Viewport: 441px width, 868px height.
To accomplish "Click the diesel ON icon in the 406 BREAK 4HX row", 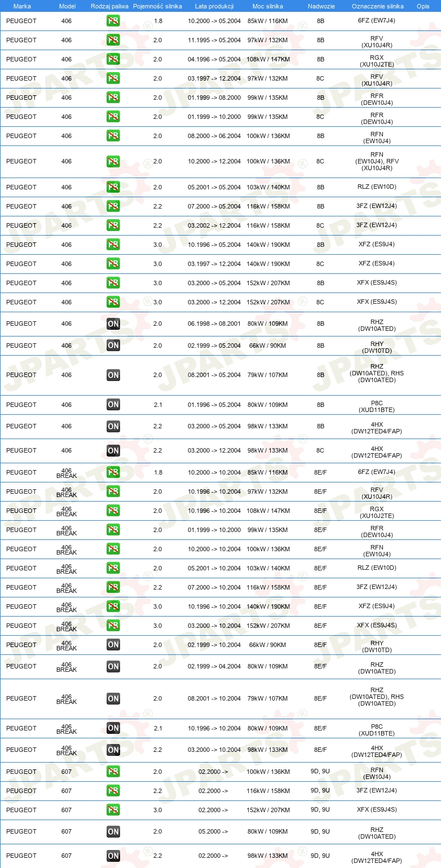I will 113,750.
